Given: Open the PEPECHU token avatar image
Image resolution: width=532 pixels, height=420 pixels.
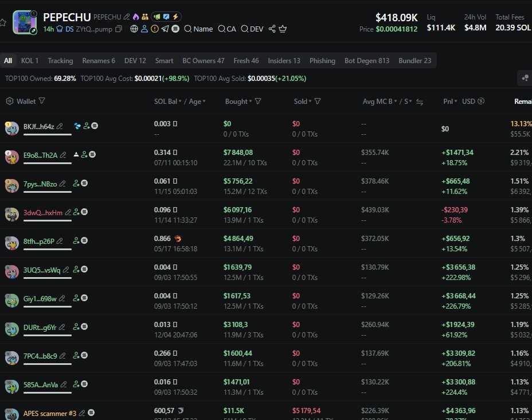Looking at the screenshot, I should (x=25, y=22).
